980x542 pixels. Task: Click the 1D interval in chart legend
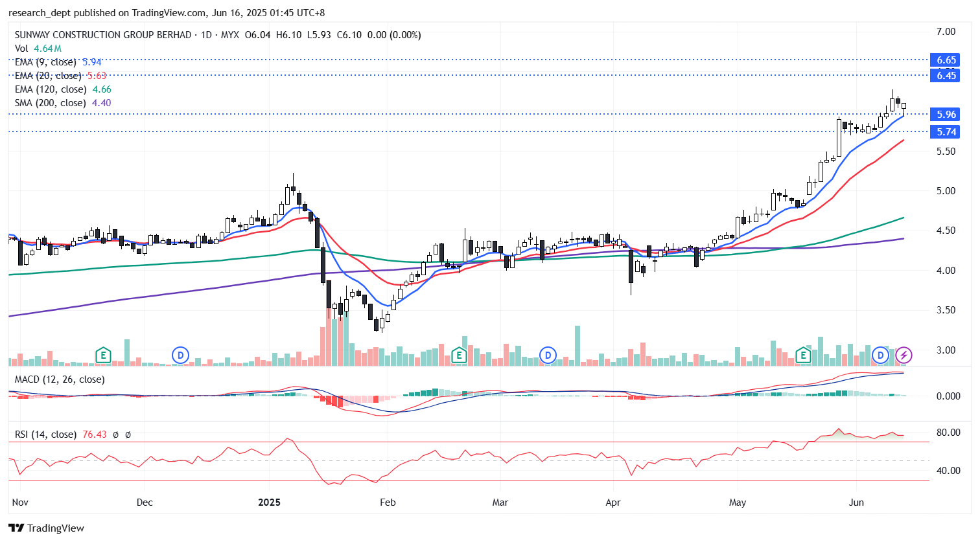pyautogui.click(x=207, y=35)
